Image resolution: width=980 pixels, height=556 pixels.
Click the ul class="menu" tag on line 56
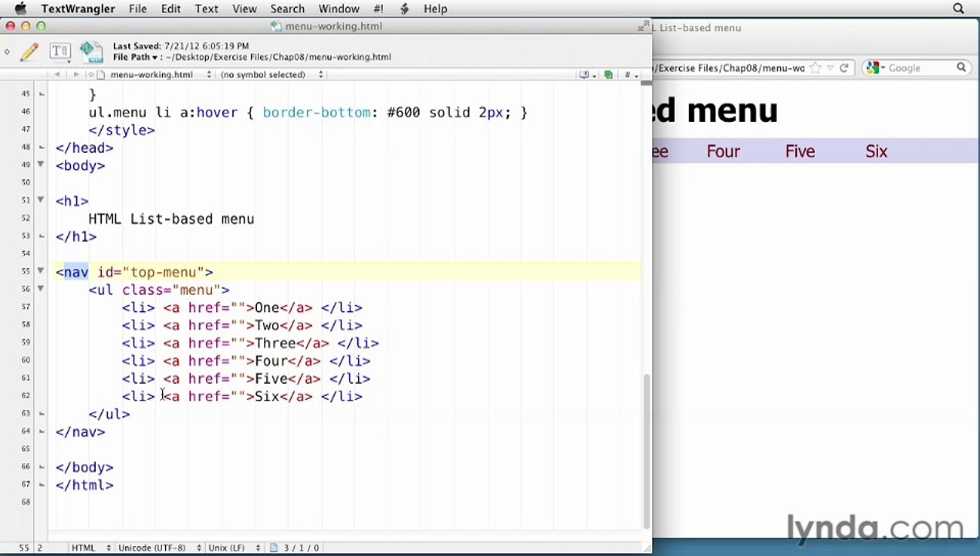pos(159,290)
